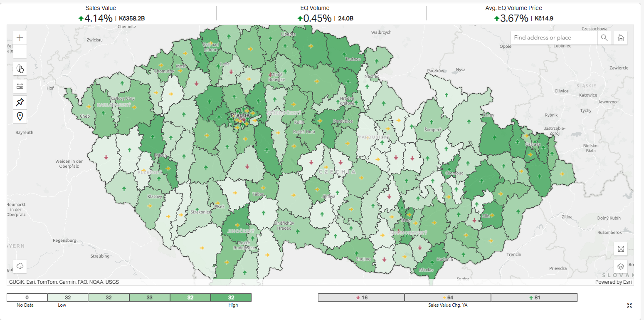Select the Low legend box
This screenshot has width=644, height=320.
click(x=68, y=298)
